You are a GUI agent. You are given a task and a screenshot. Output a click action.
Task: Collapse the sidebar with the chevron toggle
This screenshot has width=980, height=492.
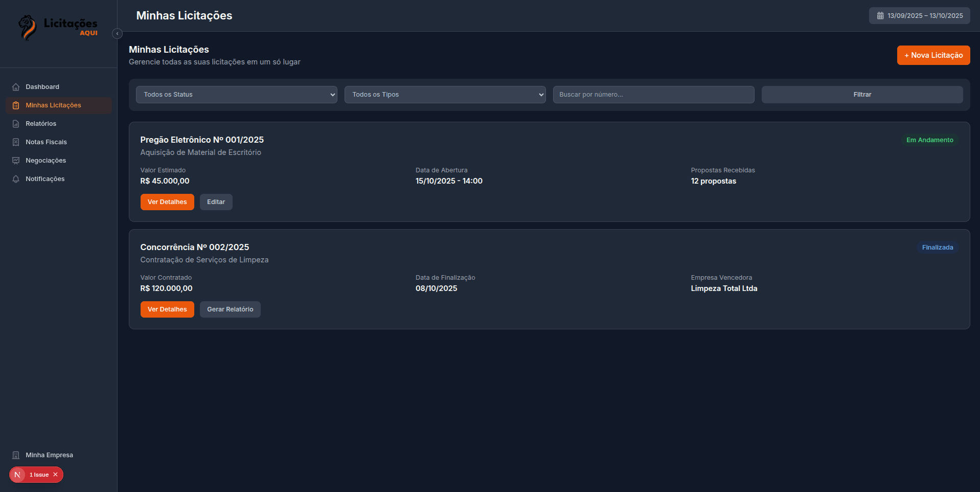tap(117, 34)
